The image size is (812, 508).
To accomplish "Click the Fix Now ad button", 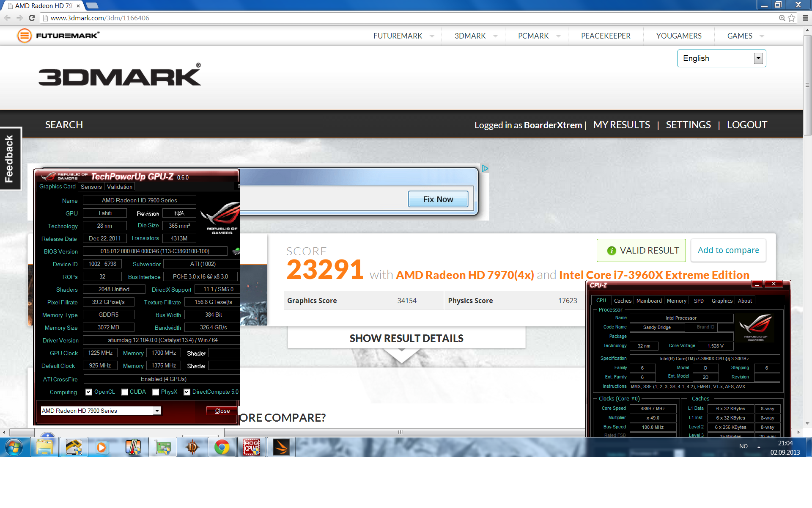I will (438, 199).
